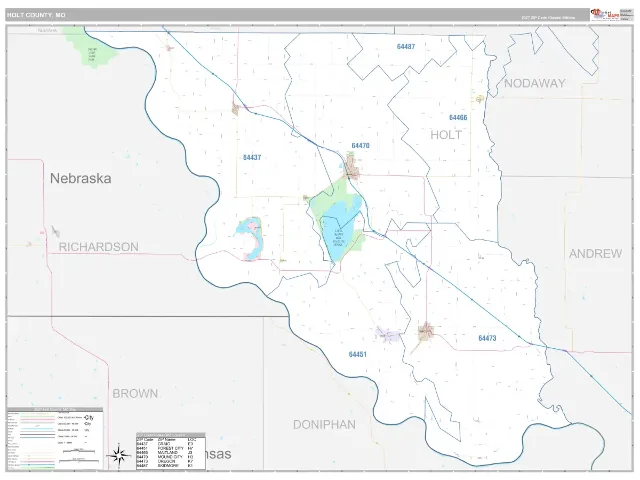Select ZIP code label 64487
This screenshot has width=640, height=480.
(x=406, y=47)
